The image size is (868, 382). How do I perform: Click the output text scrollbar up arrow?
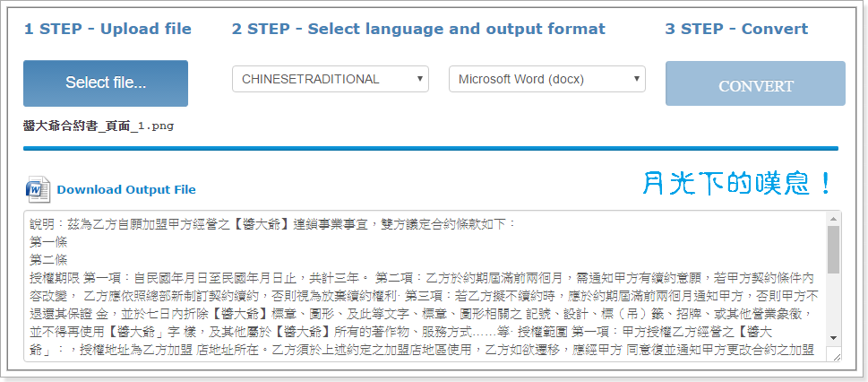[833, 219]
